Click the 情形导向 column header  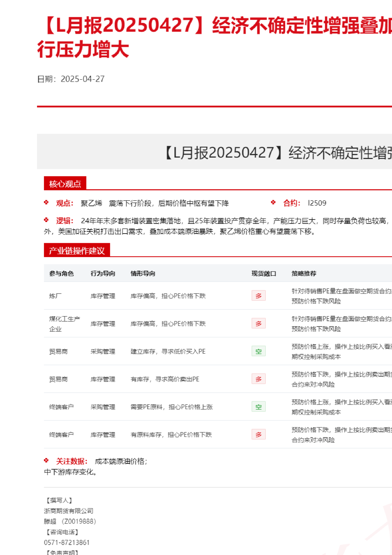click(x=143, y=274)
